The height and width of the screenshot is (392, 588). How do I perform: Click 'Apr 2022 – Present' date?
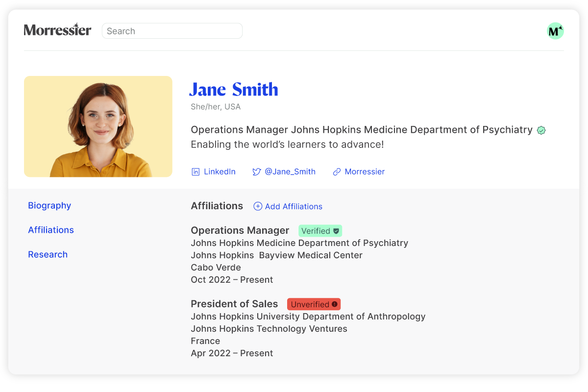232,353
